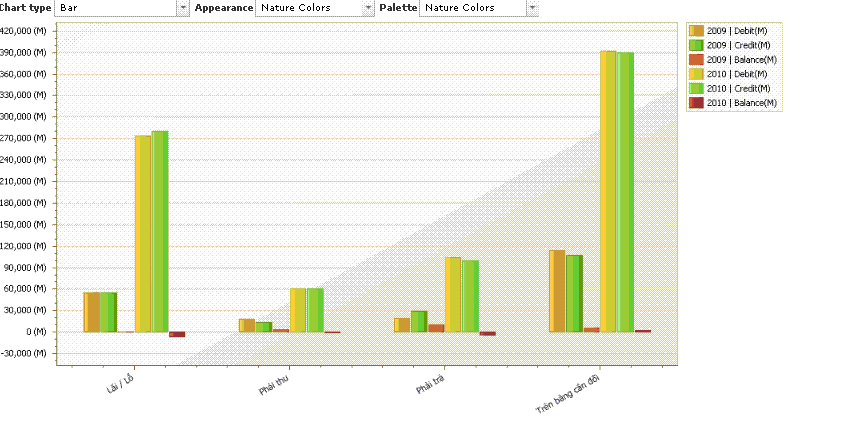Expand the Appearance dropdown arrow
Screen dimensions: 861x438
pos(369,8)
